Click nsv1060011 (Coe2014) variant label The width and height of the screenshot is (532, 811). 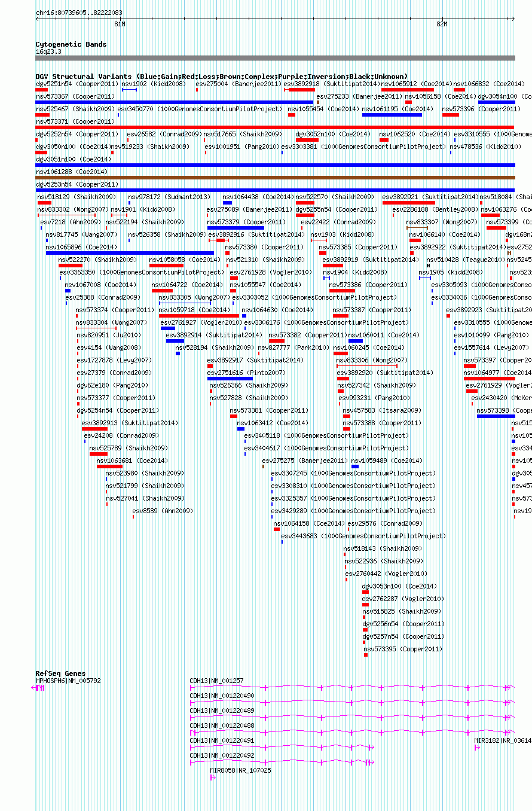point(384,335)
